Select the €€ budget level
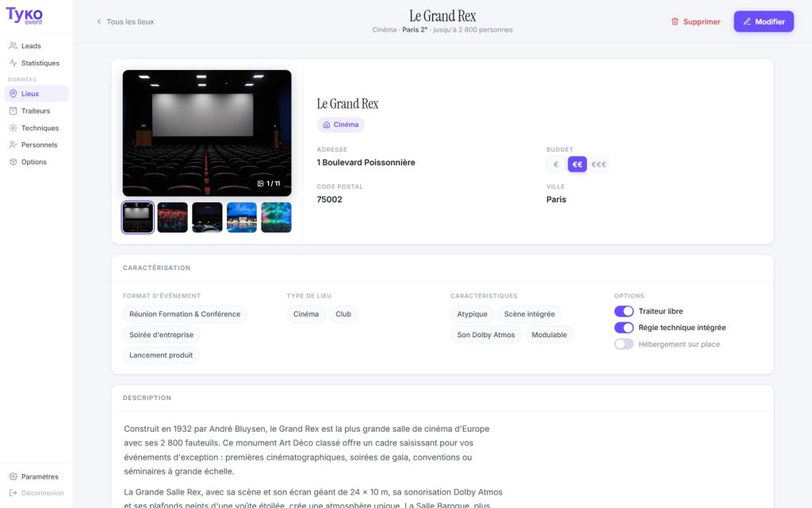This screenshot has width=812, height=508. click(x=577, y=164)
